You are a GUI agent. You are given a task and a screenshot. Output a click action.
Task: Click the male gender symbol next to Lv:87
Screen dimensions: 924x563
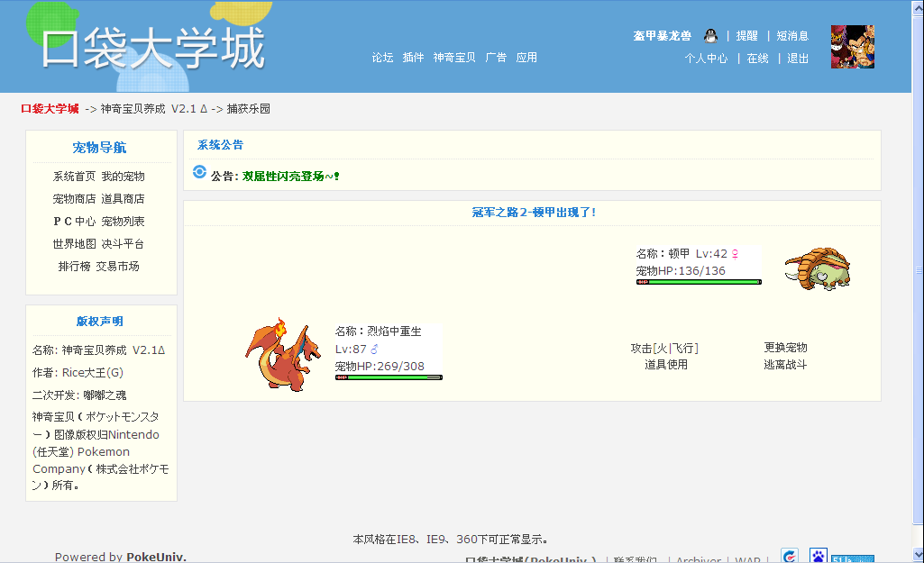(x=373, y=350)
